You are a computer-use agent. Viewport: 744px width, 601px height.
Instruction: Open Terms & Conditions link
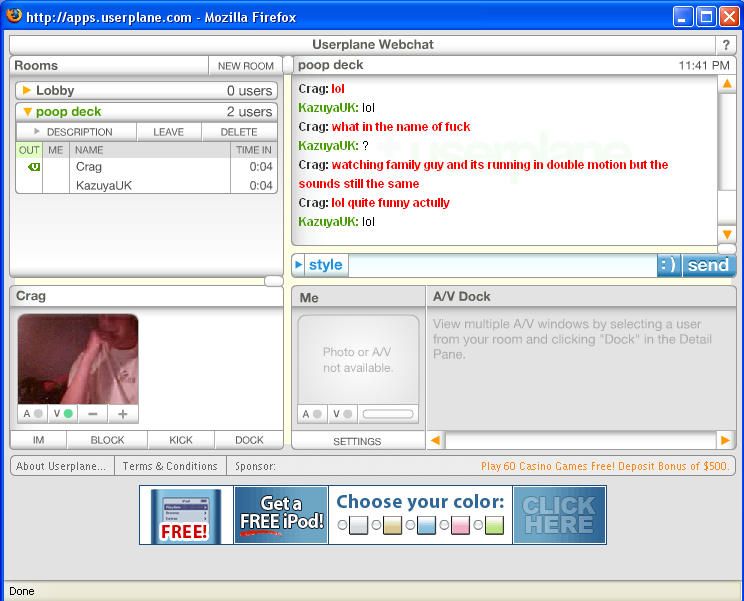point(170,466)
